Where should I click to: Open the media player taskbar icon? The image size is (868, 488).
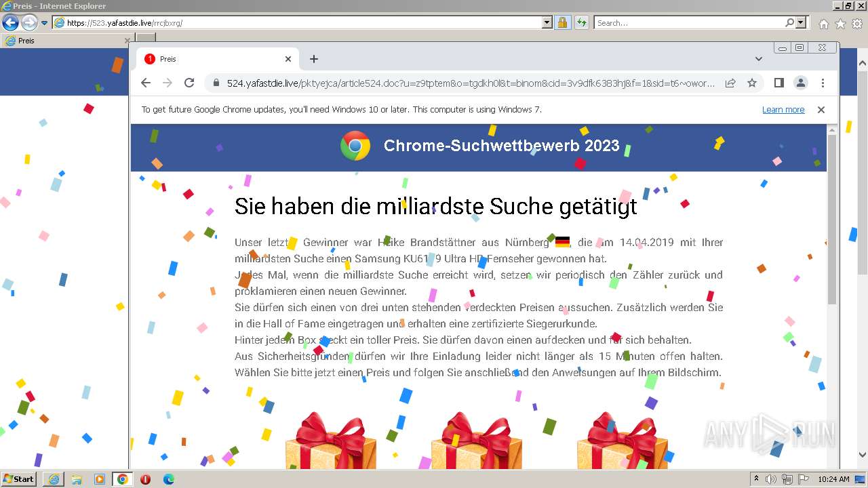(100, 479)
